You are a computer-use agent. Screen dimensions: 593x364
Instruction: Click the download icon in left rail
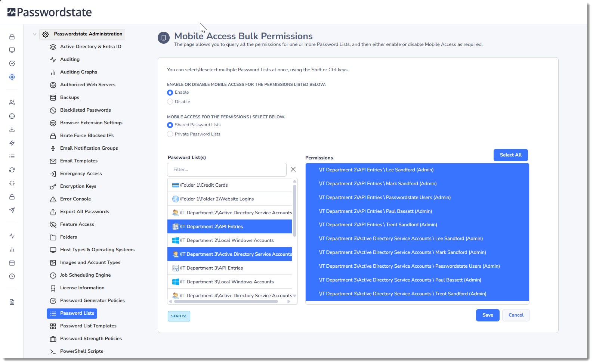[x=12, y=130]
